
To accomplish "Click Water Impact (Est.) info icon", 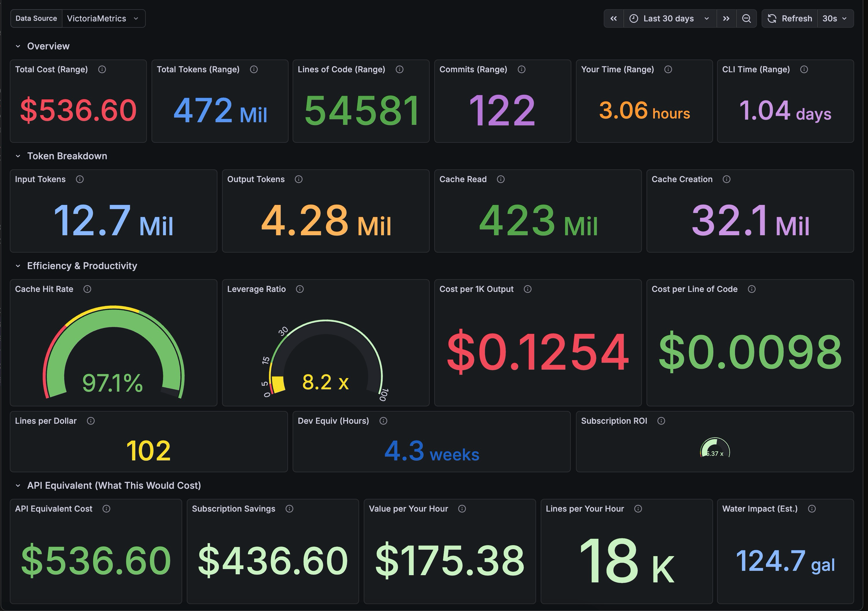I will [x=812, y=509].
